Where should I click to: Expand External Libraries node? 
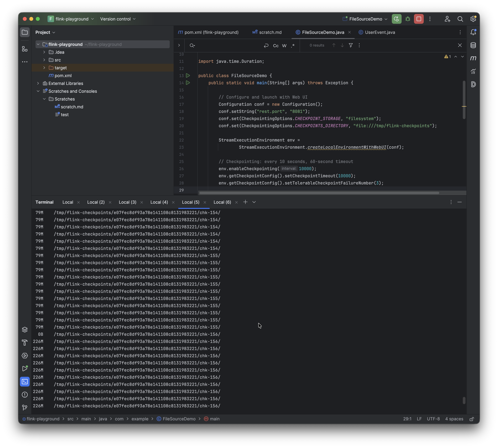pyautogui.click(x=38, y=83)
